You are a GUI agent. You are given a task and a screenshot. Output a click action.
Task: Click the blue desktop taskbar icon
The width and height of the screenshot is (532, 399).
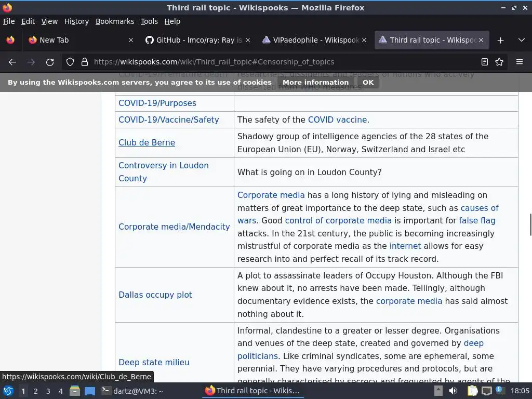click(x=90, y=391)
